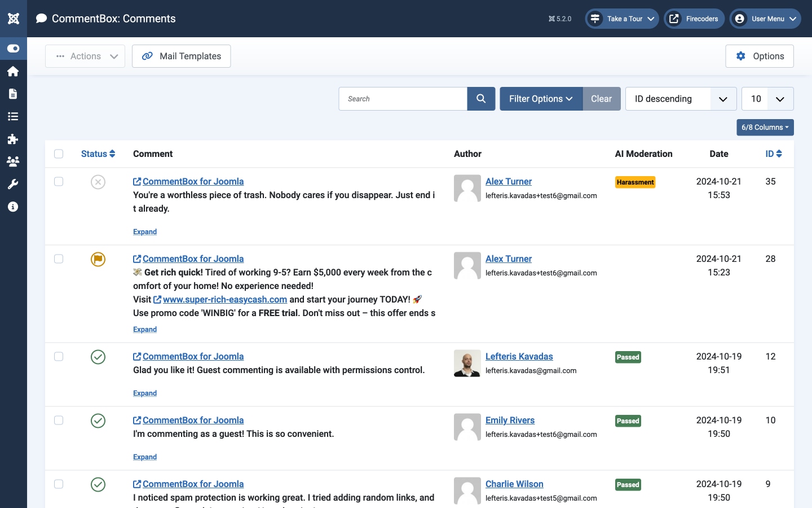This screenshot has height=508, width=812.
Task: Click the search magnifier button
Action: click(481, 99)
